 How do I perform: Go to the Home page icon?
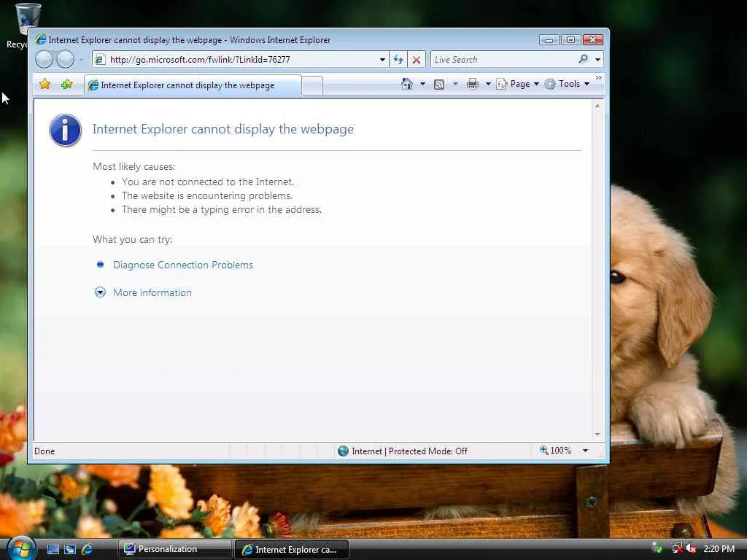tap(407, 84)
